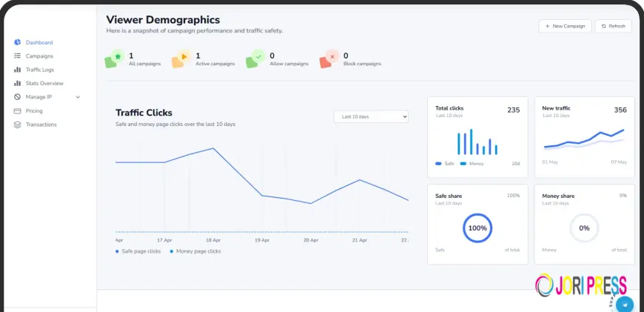Click the 10d label in Total clicks
The width and height of the screenshot is (644, 312).
(515, 164)
